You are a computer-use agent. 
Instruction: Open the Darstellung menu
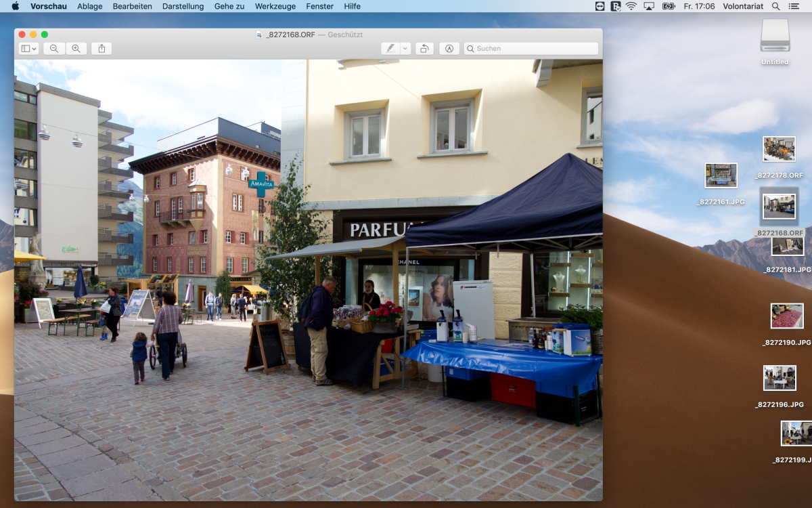coord(183,6)
